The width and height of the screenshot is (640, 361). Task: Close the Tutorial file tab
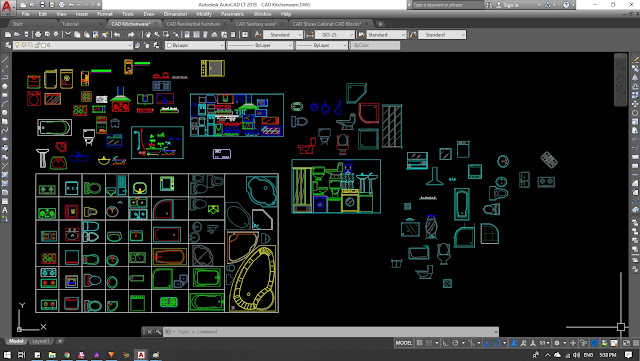(x=100, y=24)
